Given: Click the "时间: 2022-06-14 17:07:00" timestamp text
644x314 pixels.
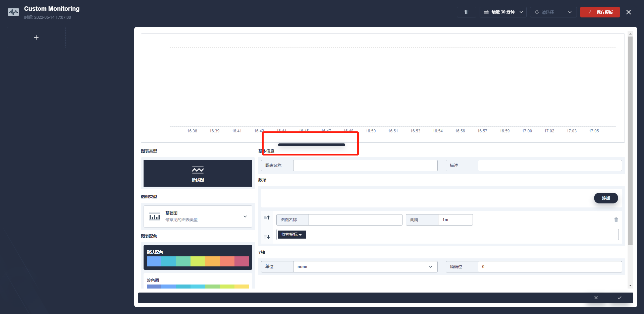Looking at the screenshot, I should [48, 17].
